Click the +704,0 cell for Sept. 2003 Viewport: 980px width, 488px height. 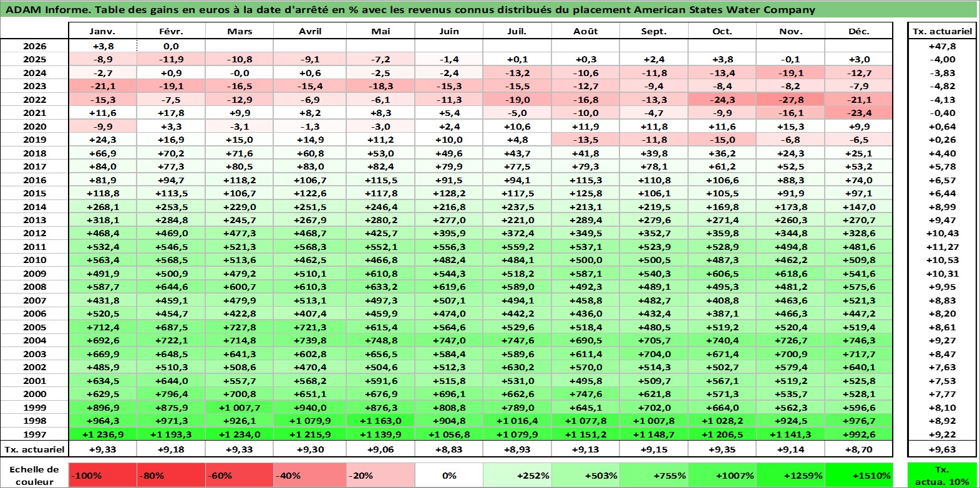pyautogui.click(x=654, y=354)
